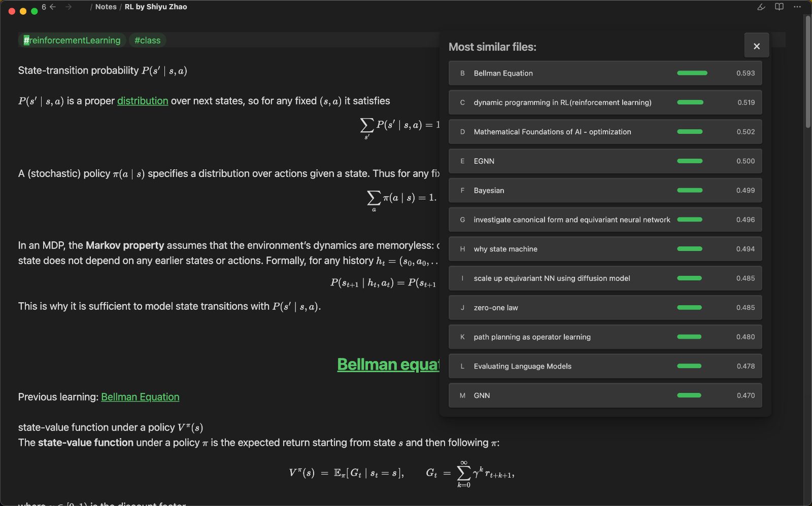The height and width of the screenshot is (506, 812).
Task: Click the Most similar files heading
Action: (492, 47)
